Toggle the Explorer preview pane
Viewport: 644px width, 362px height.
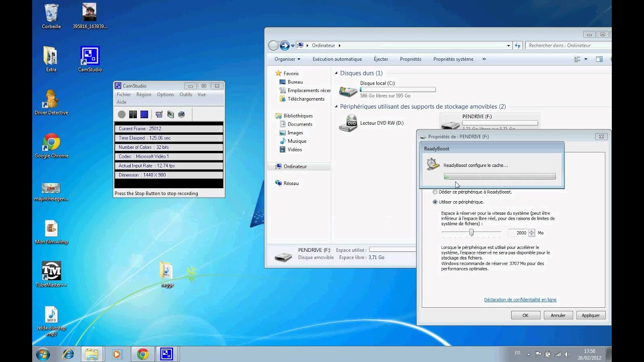pyautogui.click(x=599, y=59)
